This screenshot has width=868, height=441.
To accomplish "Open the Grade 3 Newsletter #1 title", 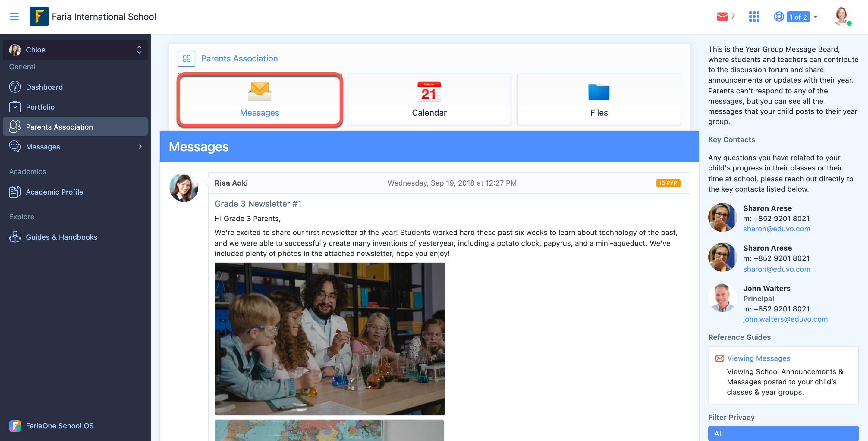I will pos(258,204).
